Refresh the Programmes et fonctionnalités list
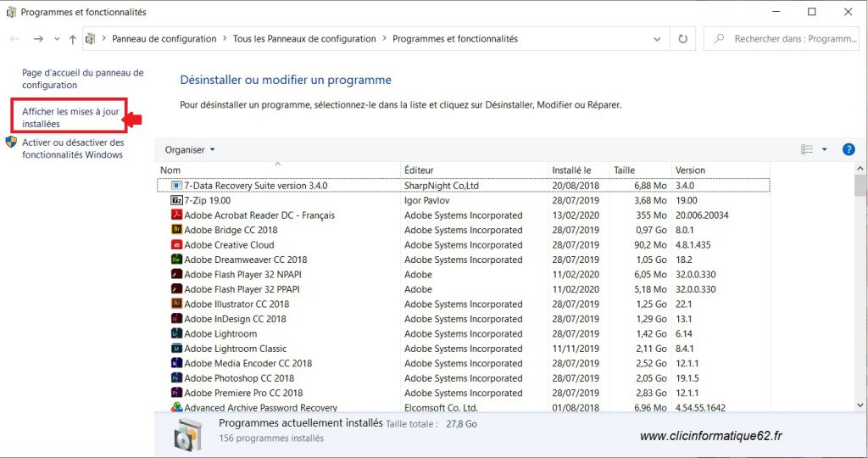868x458 pixels. coord(683,39)
